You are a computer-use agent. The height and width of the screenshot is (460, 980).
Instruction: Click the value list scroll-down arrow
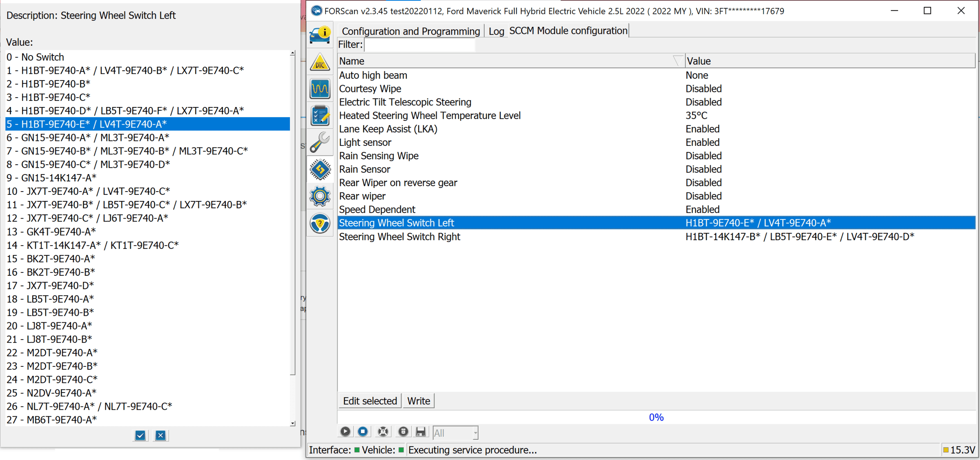click(293, 424)
